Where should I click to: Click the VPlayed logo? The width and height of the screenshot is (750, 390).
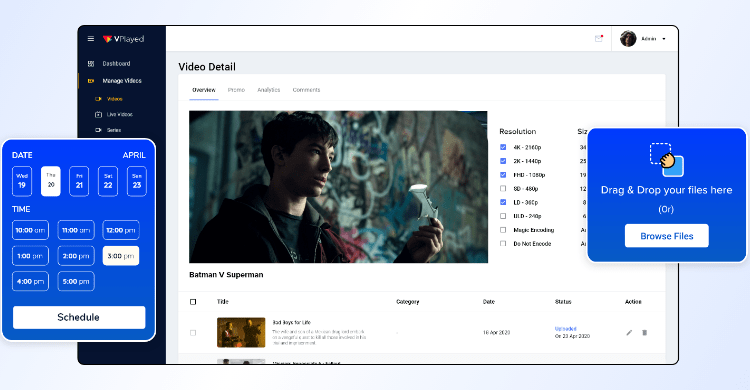pyautogui.click(x=123, y=39)
